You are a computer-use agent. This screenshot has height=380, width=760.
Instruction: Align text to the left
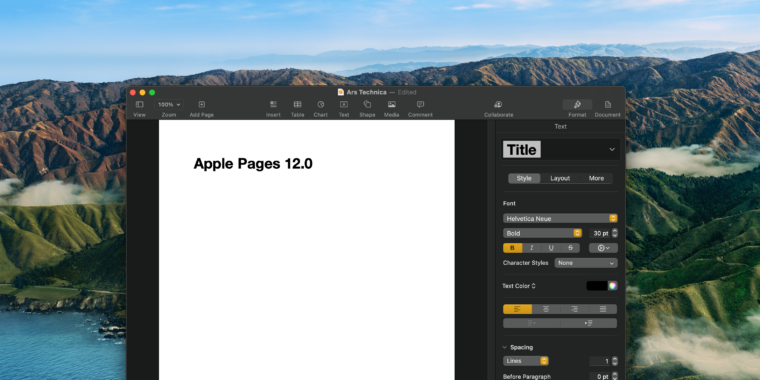tap(517, 309)
